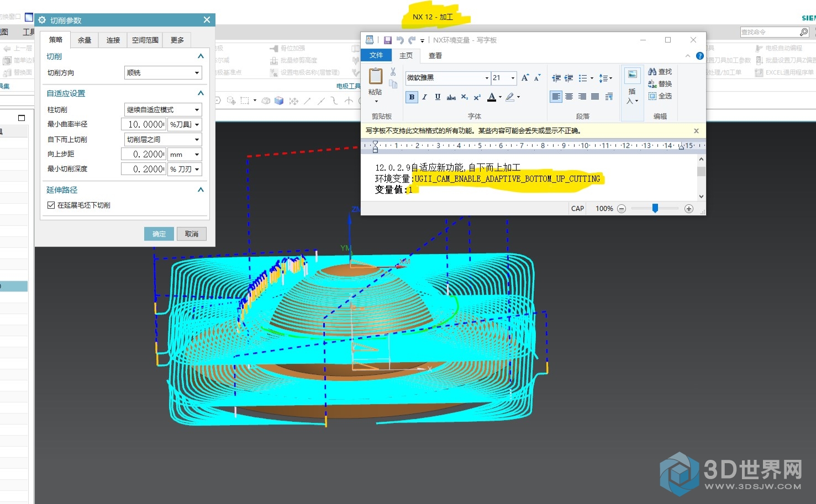Click the WordPad Paste clipboard icon
Image resolution: width=816 pixels, height=504 pixels.
click(376, 76)
